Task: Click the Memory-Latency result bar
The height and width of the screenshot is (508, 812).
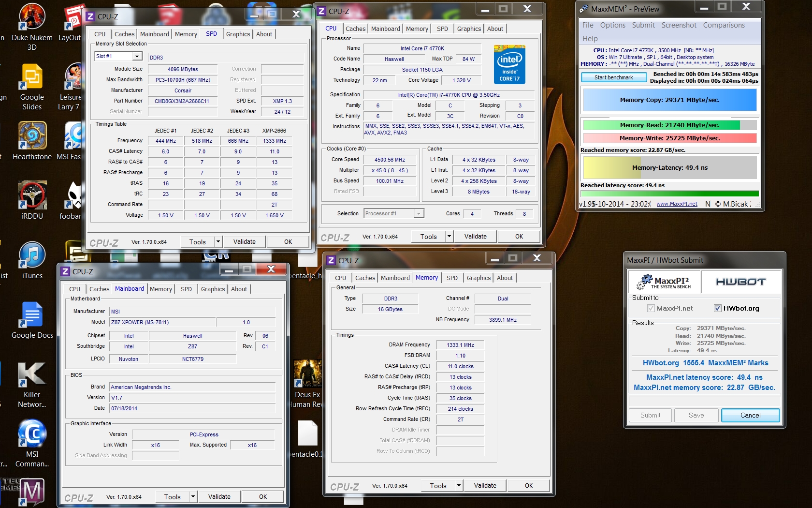Action: coord(670,167)
